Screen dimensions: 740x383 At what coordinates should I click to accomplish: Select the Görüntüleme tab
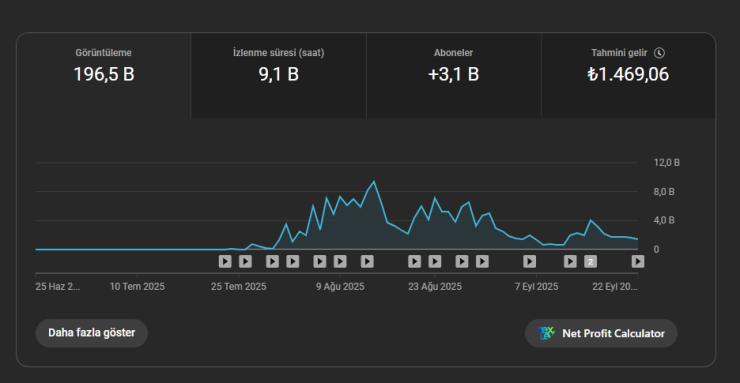coord(104,75)
